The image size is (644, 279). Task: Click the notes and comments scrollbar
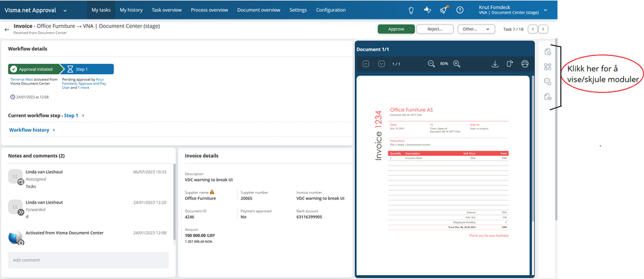point(174,201)
